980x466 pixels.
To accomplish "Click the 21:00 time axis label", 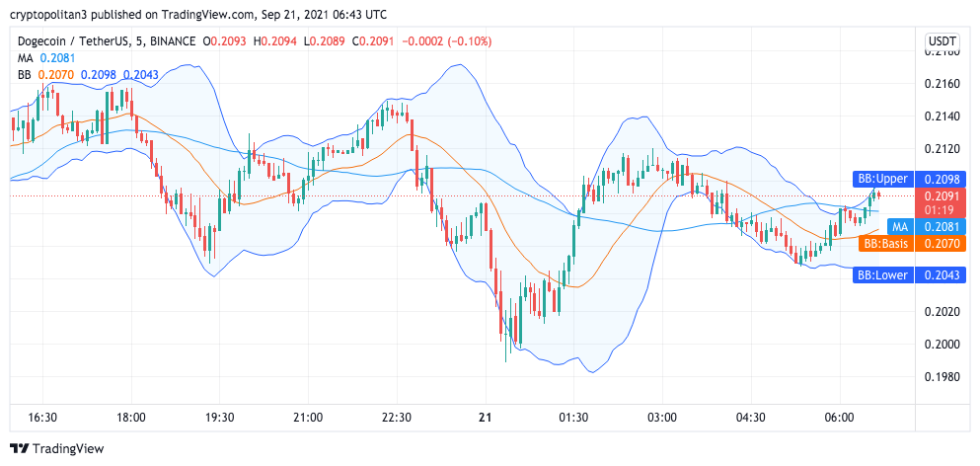I will click(308, 418).
